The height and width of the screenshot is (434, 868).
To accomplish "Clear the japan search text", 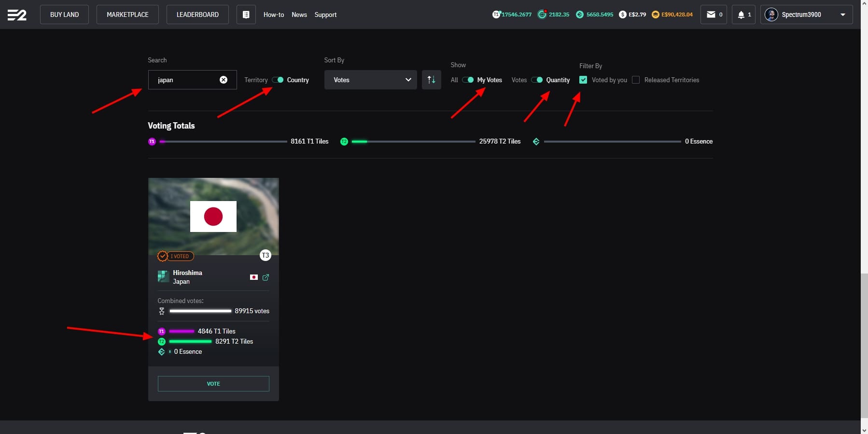I will (x=224, y=80).
